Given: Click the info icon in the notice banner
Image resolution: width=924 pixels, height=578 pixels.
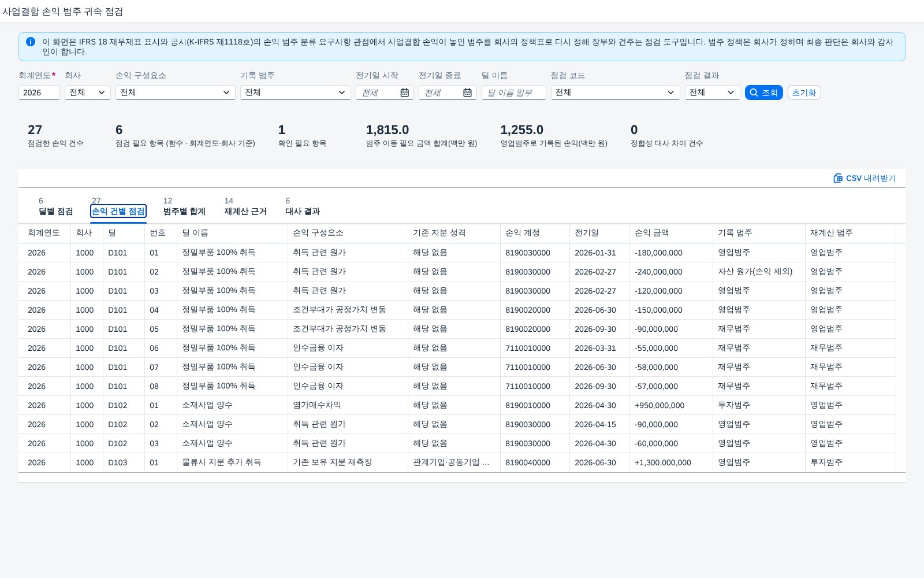Looking at the screenshot, I should coord(31,42).
